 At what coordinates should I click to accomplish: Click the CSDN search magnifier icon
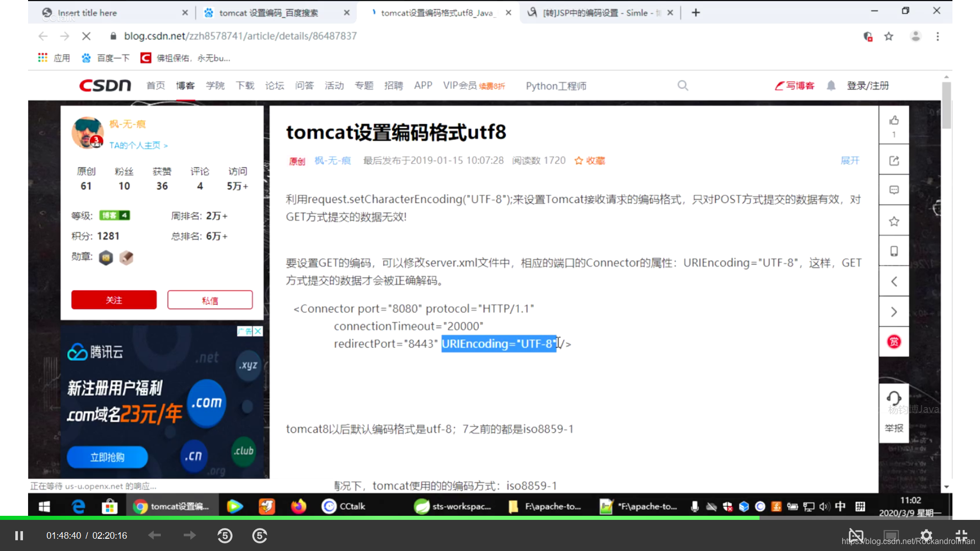pos(682,86)
